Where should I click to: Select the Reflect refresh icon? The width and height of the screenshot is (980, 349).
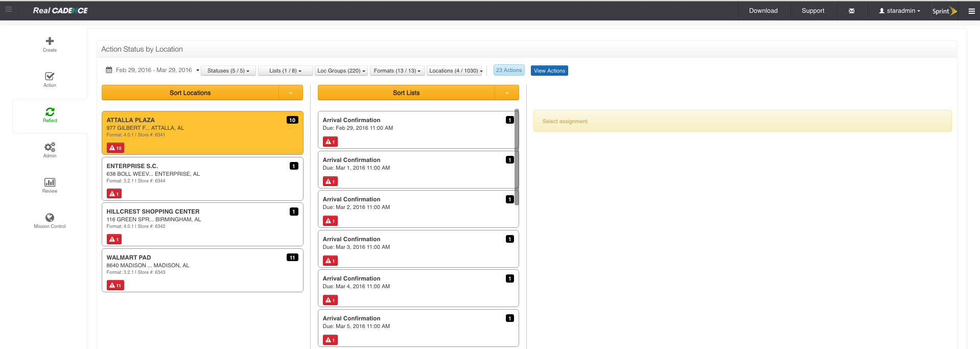click(x=50, y=112)
